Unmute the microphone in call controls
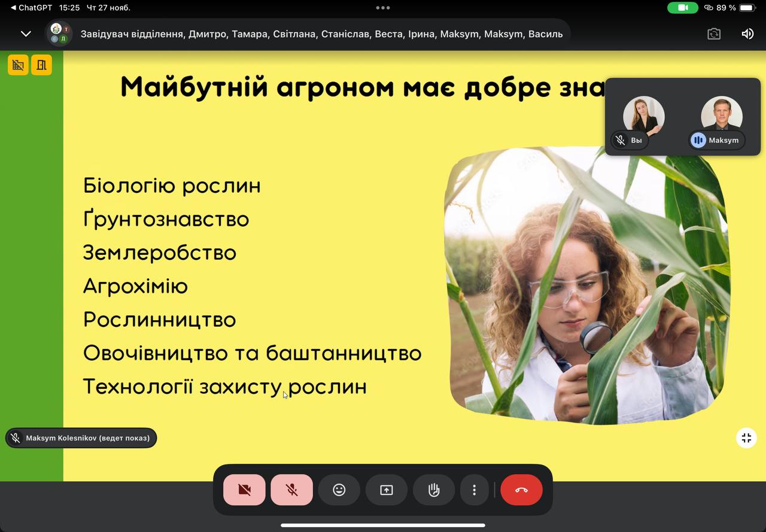Viewport: 766px width, 532px height. (x=291, y=490)
